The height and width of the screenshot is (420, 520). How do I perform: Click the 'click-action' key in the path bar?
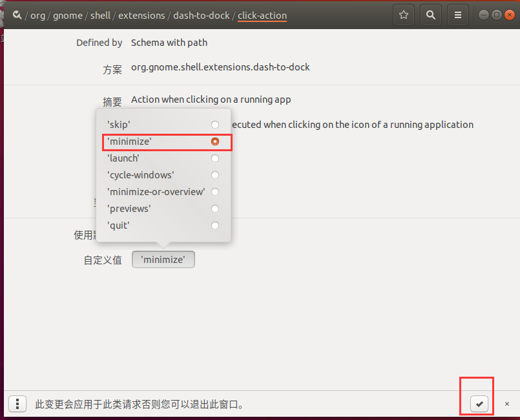coord(262,16)
